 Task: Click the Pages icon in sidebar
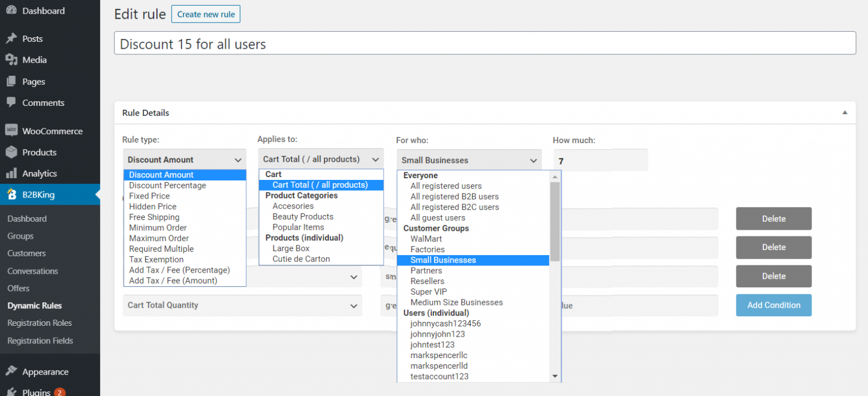11,81
